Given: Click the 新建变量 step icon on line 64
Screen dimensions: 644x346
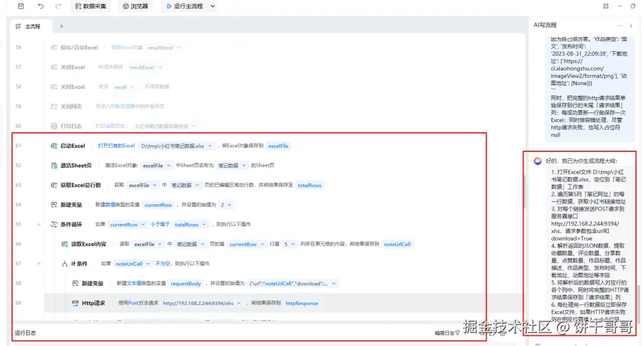Looking at the screenshot, I should 54,205.
